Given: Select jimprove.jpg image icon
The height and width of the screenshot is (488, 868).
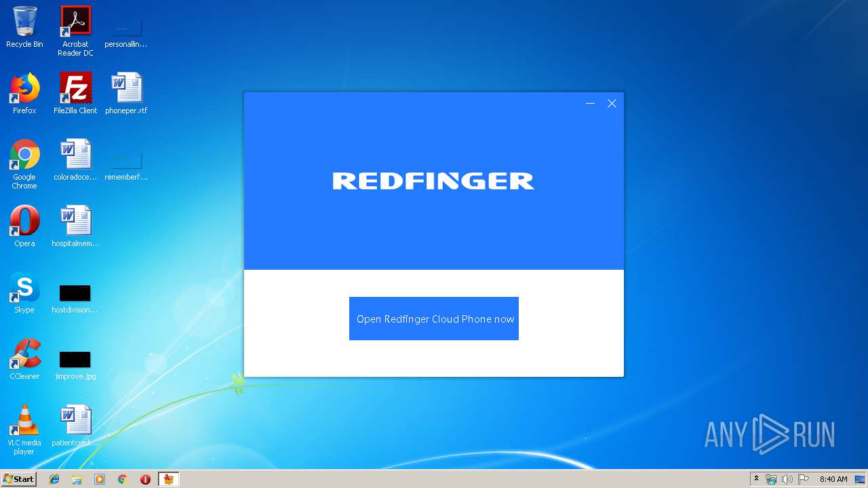Looking at the screenshot, I should click(x=75, y=365).
